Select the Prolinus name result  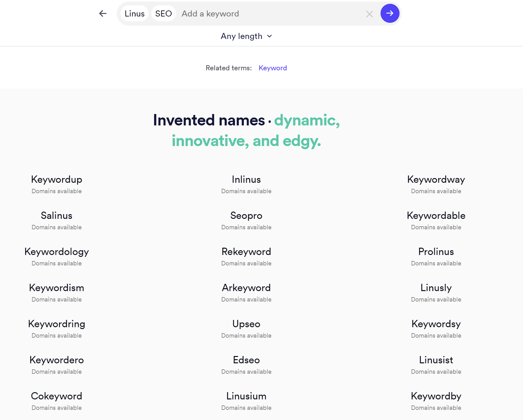436,252
